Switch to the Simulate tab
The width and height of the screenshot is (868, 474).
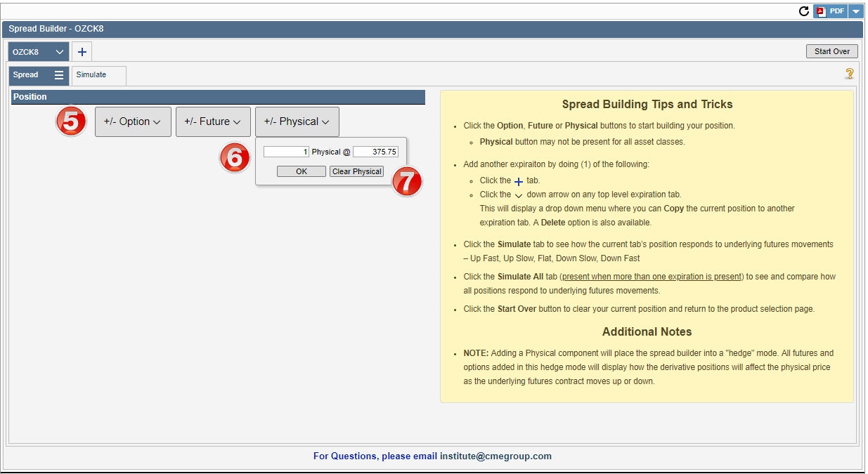pyautogui.click(x=98, y=75)
